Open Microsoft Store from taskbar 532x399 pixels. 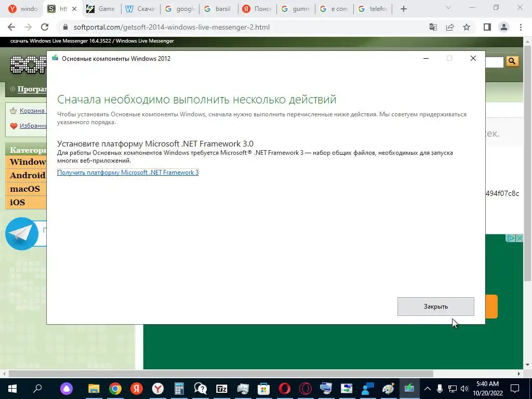[263, 389]
